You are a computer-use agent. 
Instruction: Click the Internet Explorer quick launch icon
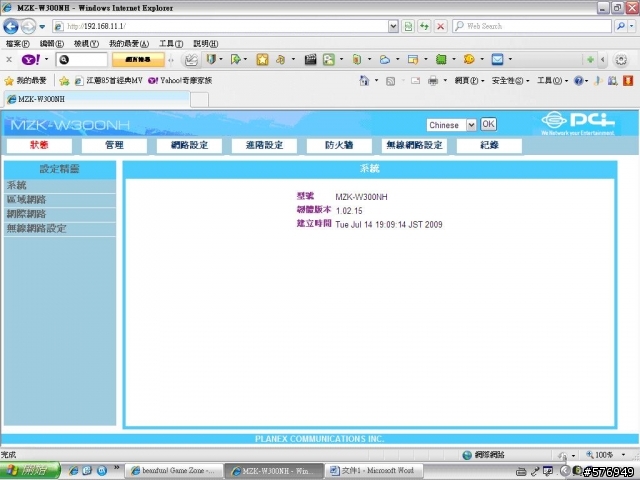point(73,471)
